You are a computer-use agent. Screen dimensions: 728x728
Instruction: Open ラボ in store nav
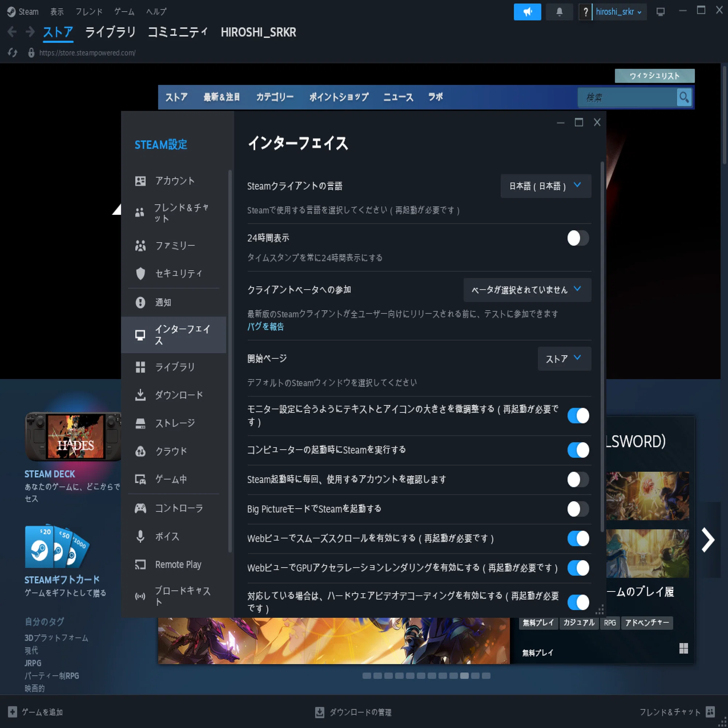tap(435, 97)
